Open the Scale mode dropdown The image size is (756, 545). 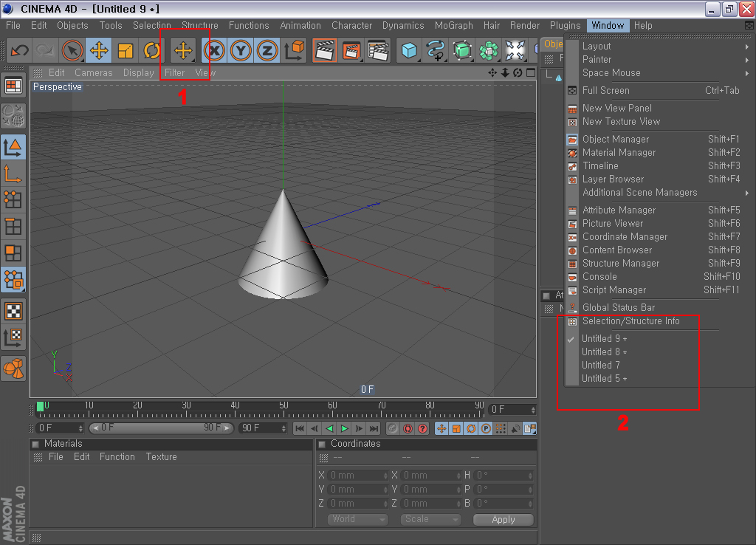click(x=431, y=519)
